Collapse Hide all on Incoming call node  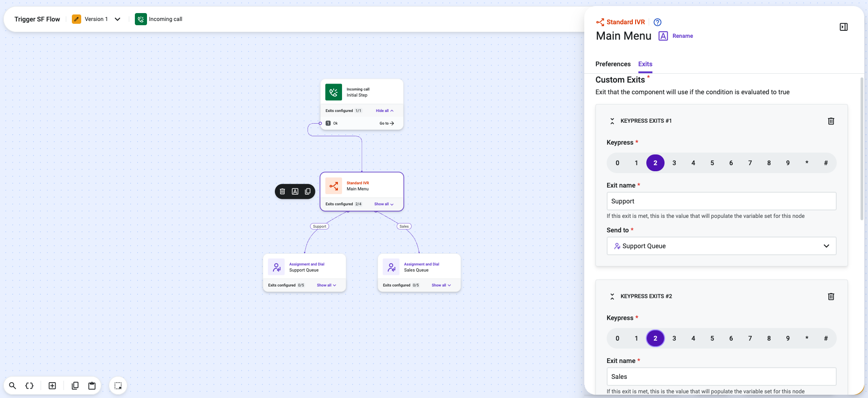pyautogui.click(x=385, y=111)
